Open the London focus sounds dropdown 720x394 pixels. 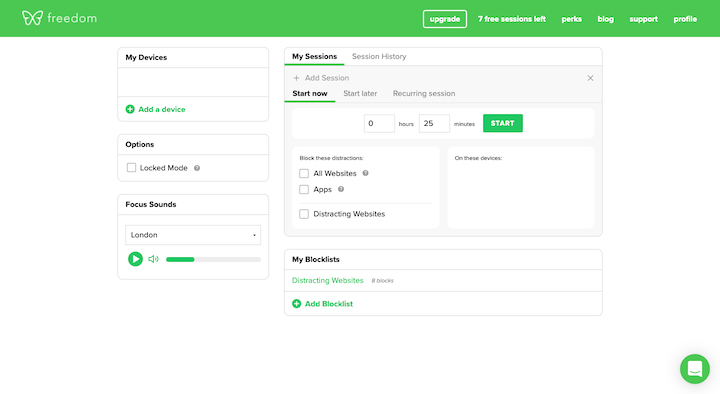pos(193,235)
